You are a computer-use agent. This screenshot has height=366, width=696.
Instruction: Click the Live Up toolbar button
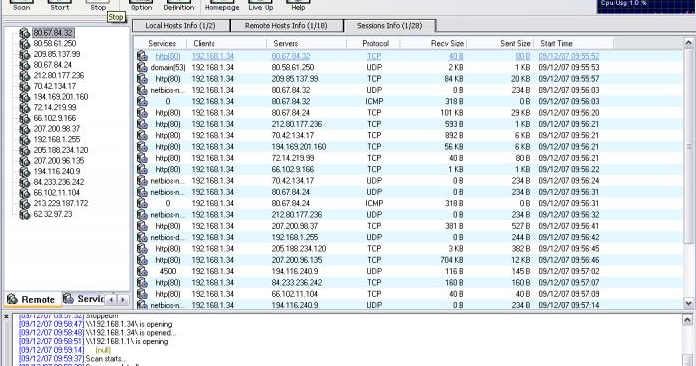(261, 6)
